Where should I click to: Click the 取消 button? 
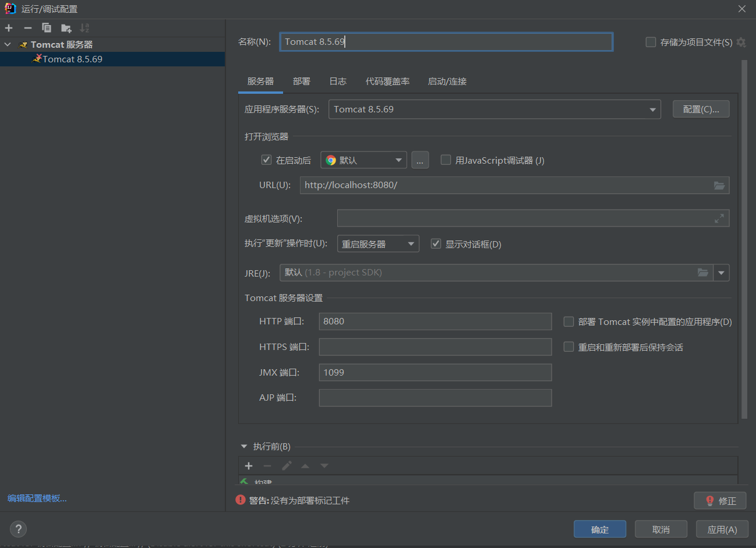coord(661,529)
